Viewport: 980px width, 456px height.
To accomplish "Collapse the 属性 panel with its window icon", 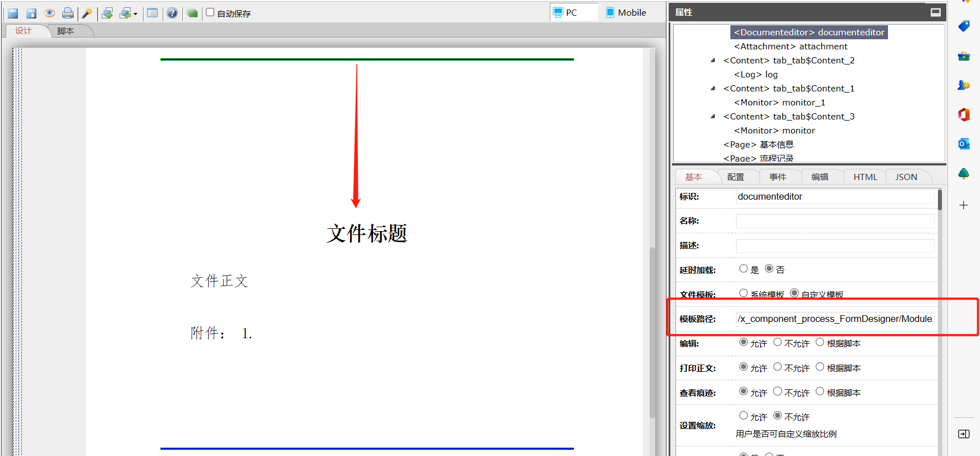I will coord(936,12).
